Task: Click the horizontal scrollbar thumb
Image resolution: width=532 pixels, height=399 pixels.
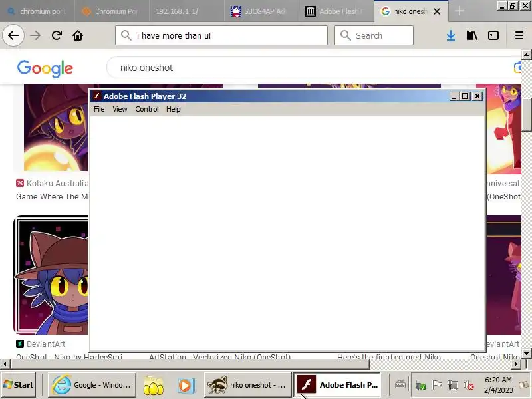Action: (x=190, y=364)
